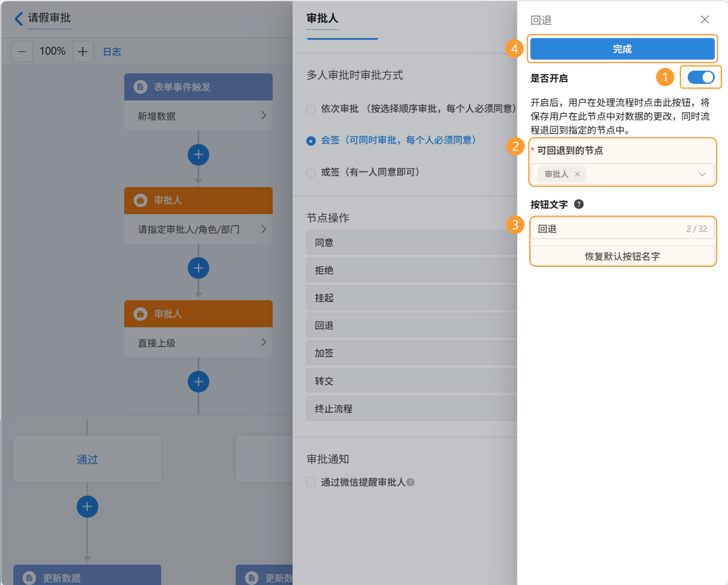Remove the 审批人 tag with its X

(x=577, y=174)
